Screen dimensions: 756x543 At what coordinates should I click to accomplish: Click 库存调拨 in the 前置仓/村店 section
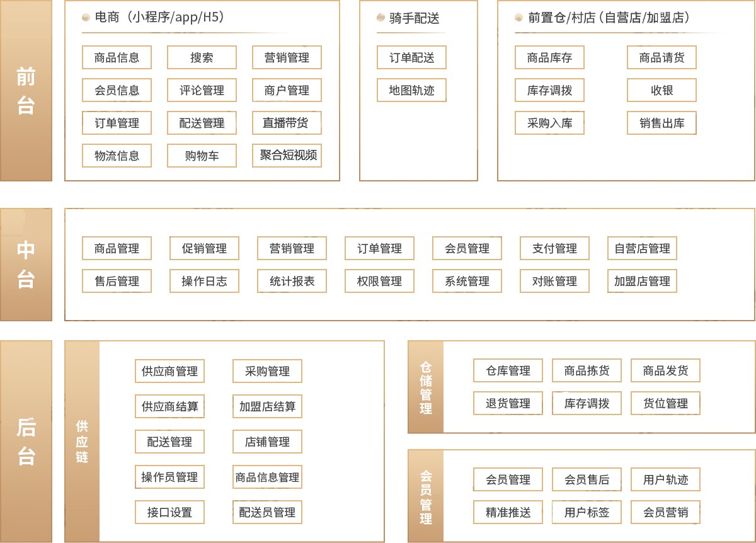[549, 90]
